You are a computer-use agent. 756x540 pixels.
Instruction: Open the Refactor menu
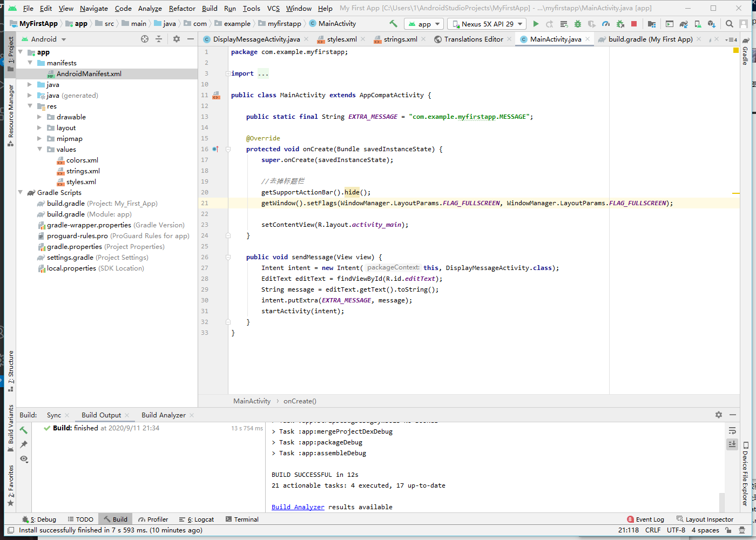[182, 8]
